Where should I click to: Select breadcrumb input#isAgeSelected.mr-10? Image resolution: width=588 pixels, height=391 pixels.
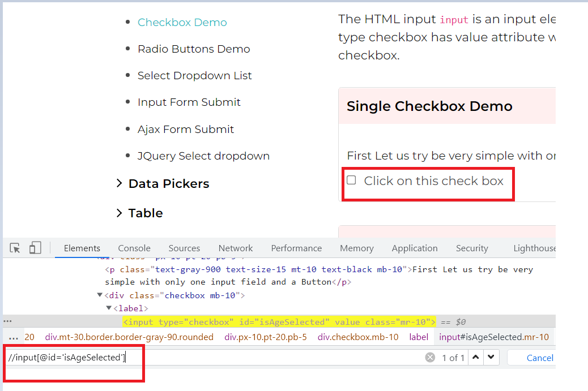point(494,337)
